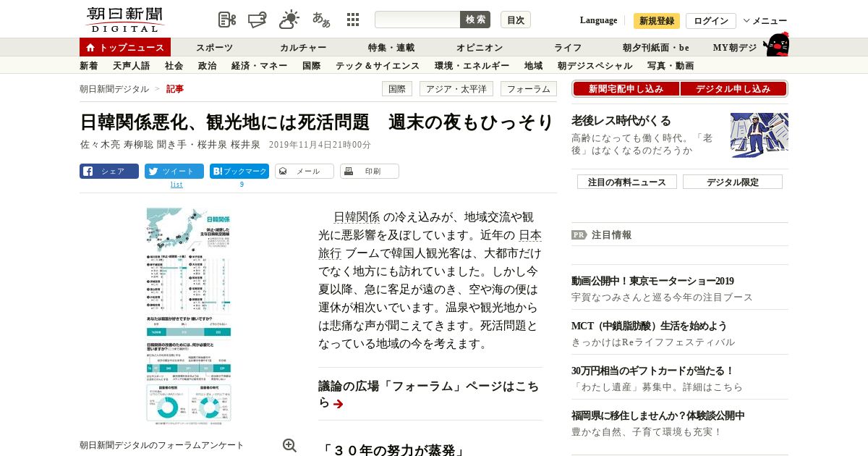Screen dimensions: 868x456
Task: Click the Asahi Shimbun Digital logo
Action: (x=124, y=20)
